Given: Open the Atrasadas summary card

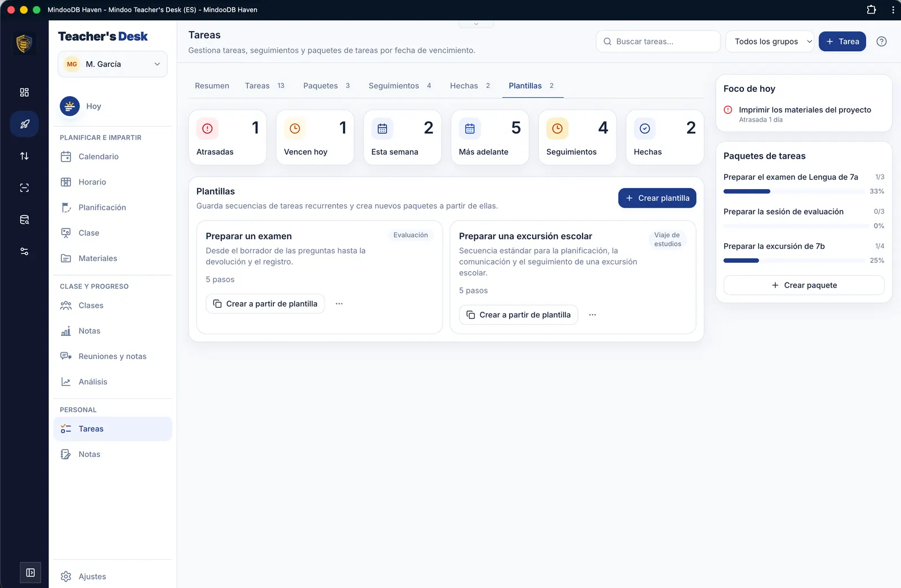Looking at the screenshot, I should pyautogui.click(x=228, y=137).
